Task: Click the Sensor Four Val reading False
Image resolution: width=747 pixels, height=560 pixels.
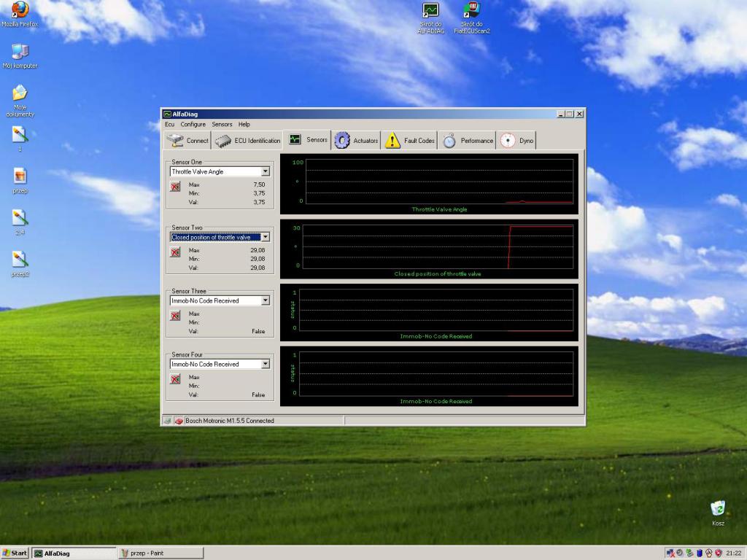Action: [x=258, y=394]
